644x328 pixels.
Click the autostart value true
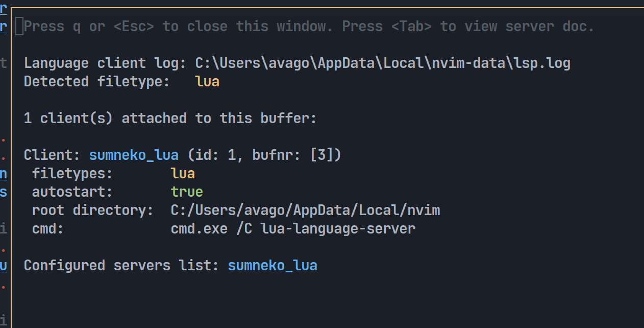(x=187, y=192)
